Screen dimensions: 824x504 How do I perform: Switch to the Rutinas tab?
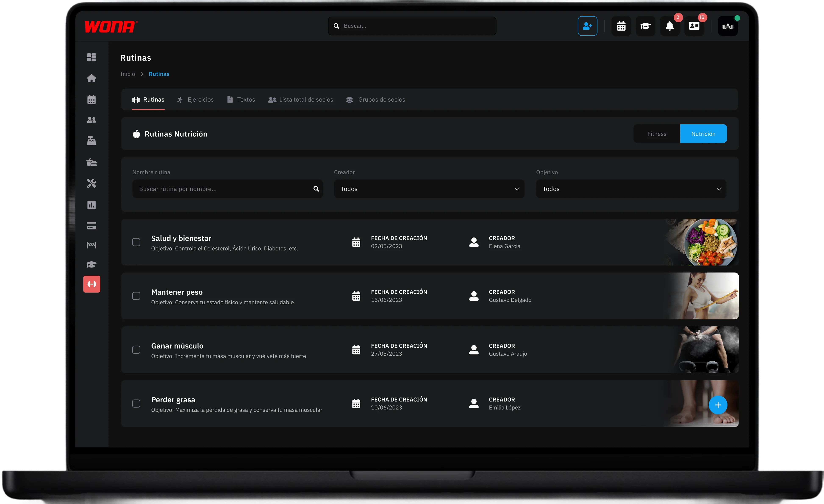point(148,100)
